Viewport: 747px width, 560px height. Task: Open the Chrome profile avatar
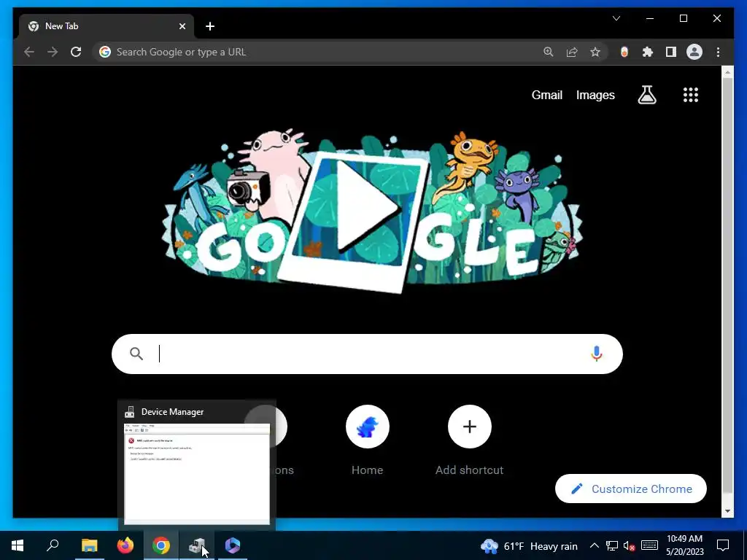[x=694, y=52]
